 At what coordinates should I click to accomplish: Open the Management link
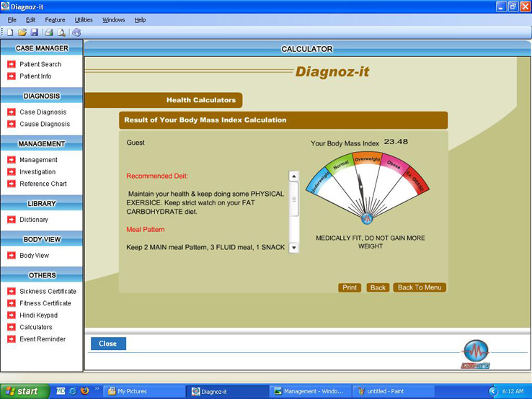38,160
